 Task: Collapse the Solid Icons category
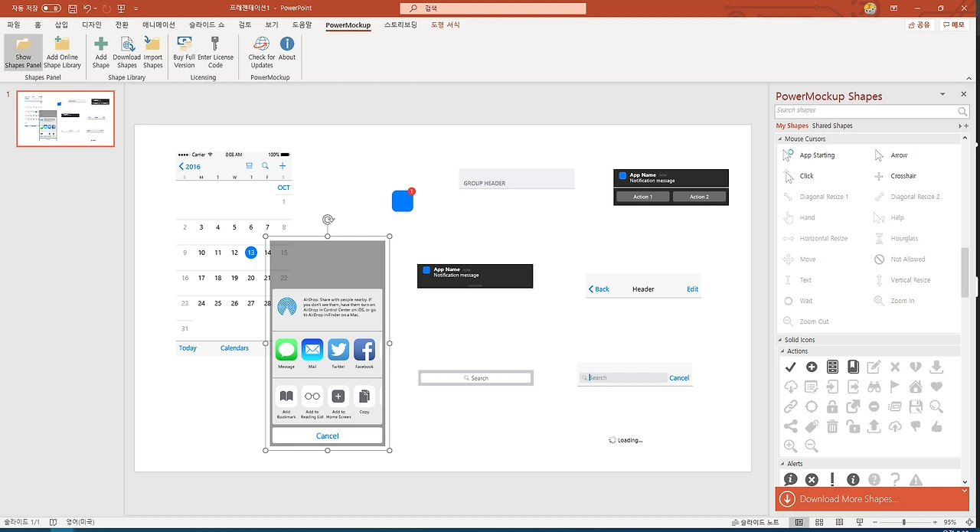coord(779,340)
